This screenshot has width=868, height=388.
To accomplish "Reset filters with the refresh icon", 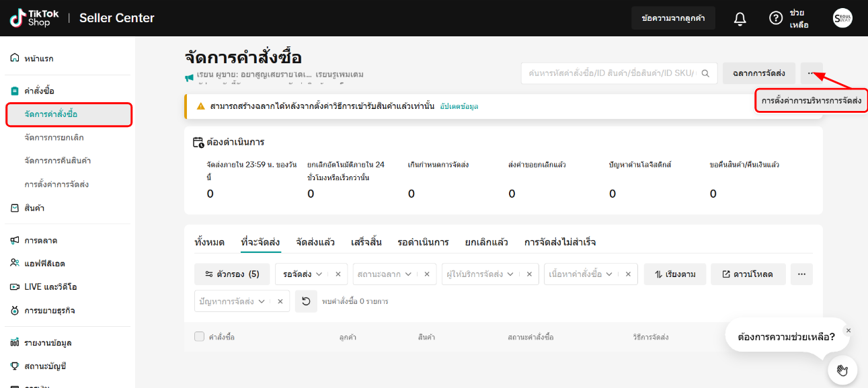I will click(306, 301).
